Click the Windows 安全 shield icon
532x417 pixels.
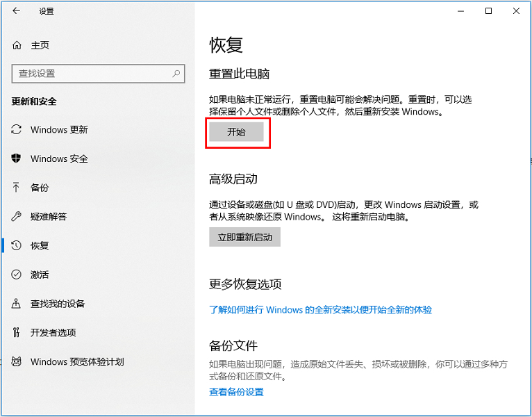(x=17, y=158)
